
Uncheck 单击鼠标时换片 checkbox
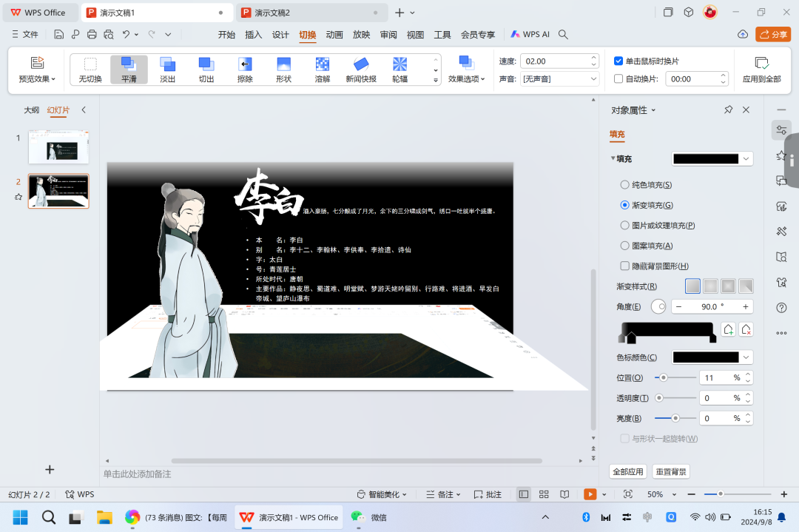point(618,61)
